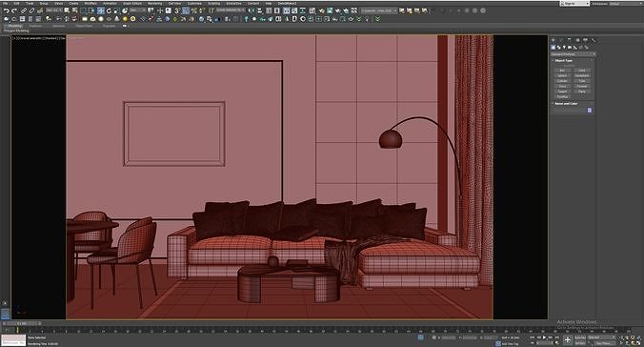Open the Edit menu
This screenshot has height=347, width=644.
pos(16,3)
